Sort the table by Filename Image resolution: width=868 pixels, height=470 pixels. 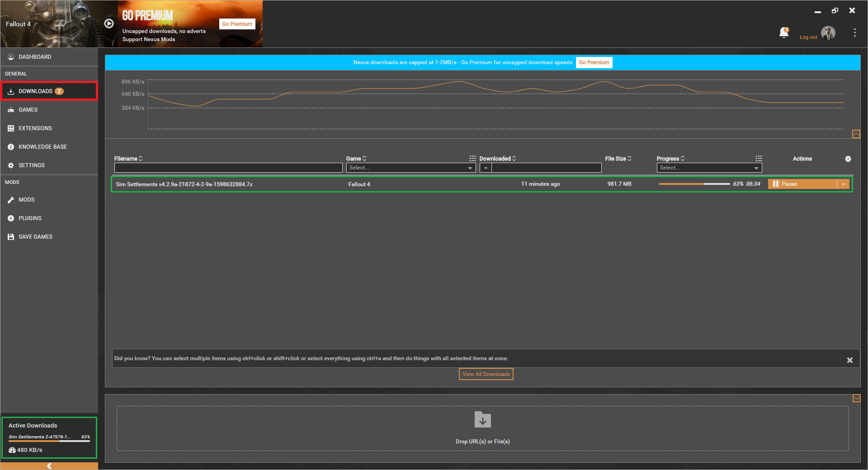click(128, 159)
